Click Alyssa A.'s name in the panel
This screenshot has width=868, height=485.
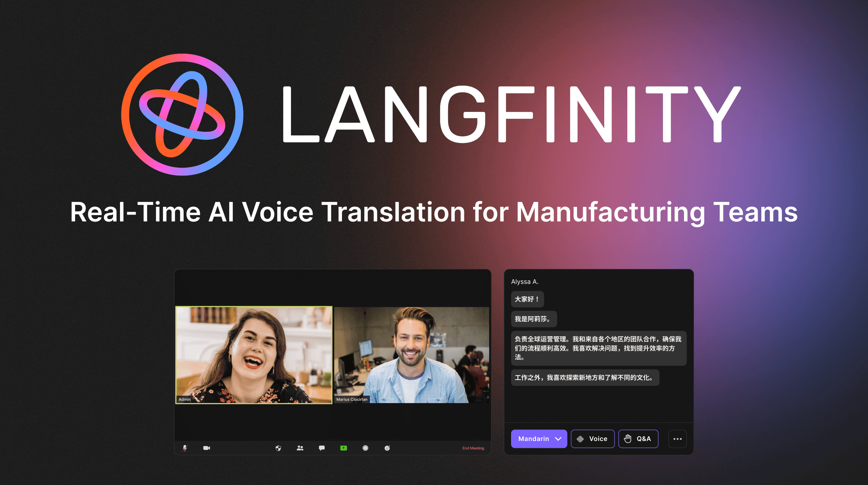(x=524, y=281)
